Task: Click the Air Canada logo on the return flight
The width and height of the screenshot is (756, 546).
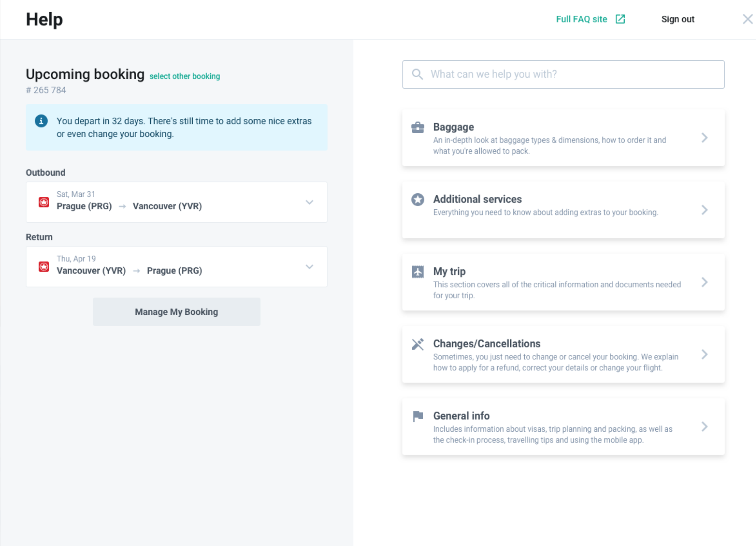Action: coord(43,266)
